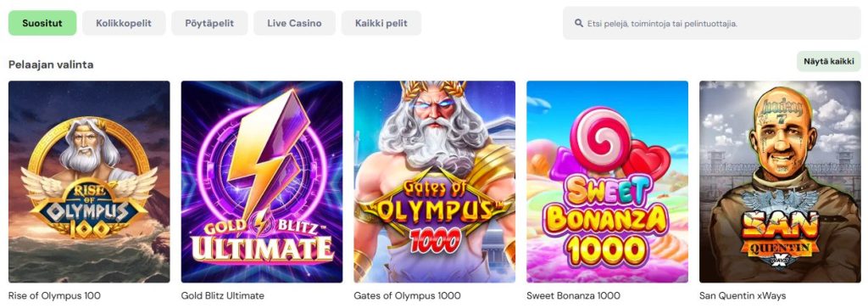Switch to the Kolikkopelit tab
The image size is (868, 308).
tap(124, 23)
